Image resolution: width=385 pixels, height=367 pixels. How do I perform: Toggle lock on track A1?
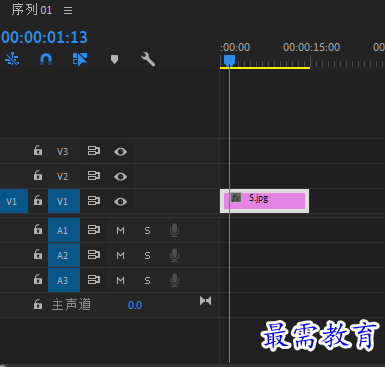click(38, 230)
